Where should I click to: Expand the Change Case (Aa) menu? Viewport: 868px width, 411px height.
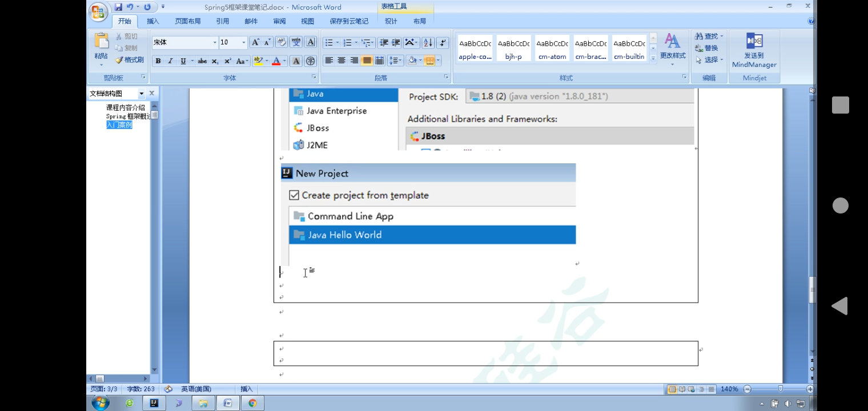(x=242, y=61)
